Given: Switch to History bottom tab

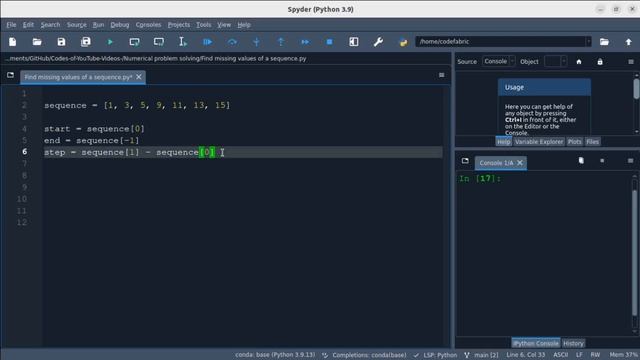Looking at the screenshot, I should click(573, 343).
